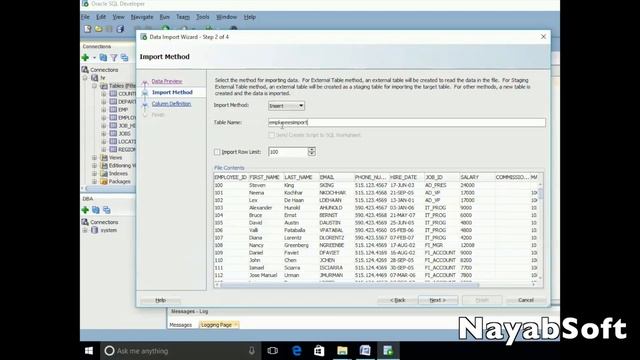Image resolution: width=640 pixels, height=360 pixels.
Task: Expand the system connection in DBA panel
Action: [x=85, y=230]
